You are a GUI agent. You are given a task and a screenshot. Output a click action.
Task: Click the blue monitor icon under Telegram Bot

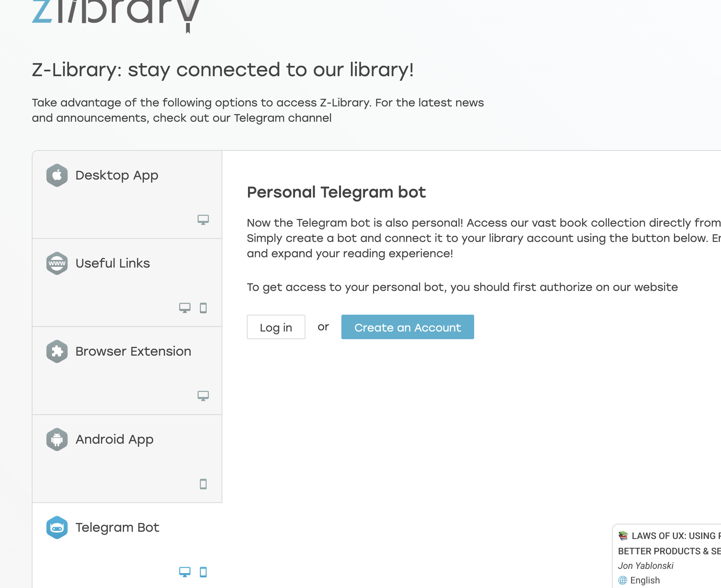(x=185, y=572)
